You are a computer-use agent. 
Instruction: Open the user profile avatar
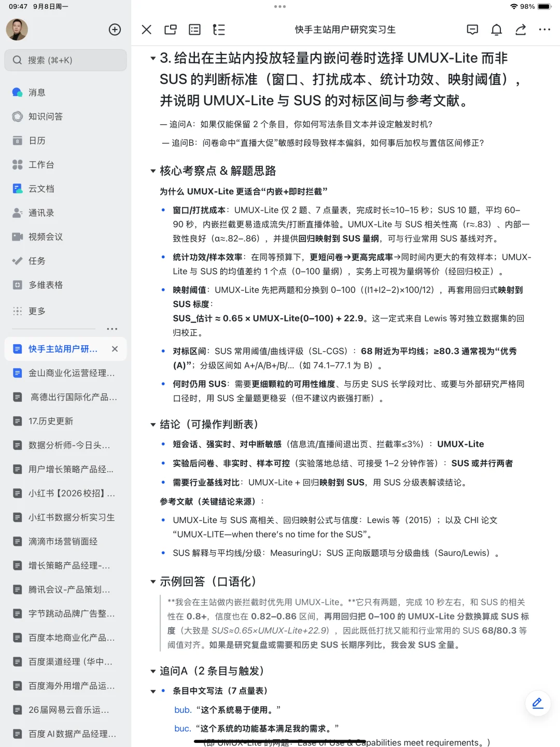point(17,30)
